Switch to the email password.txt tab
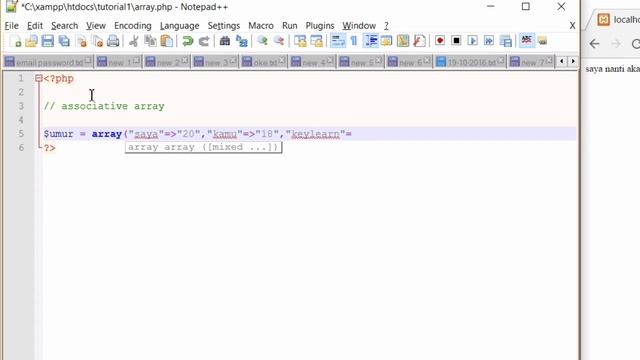The height and width of the screenshot is (360, 640). 48,62
